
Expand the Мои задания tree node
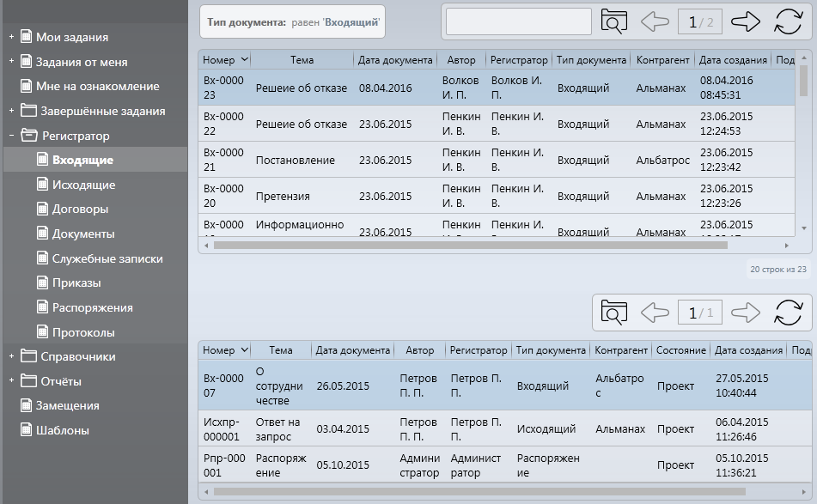pyautogui.click(x=11, y=37)
